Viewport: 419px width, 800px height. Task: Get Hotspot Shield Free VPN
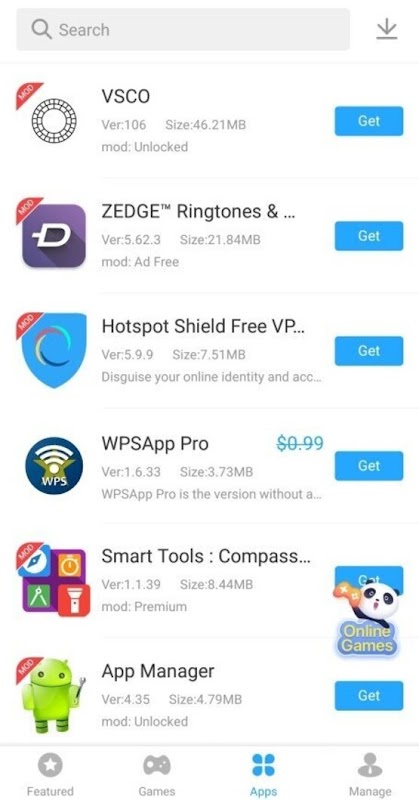369,351
